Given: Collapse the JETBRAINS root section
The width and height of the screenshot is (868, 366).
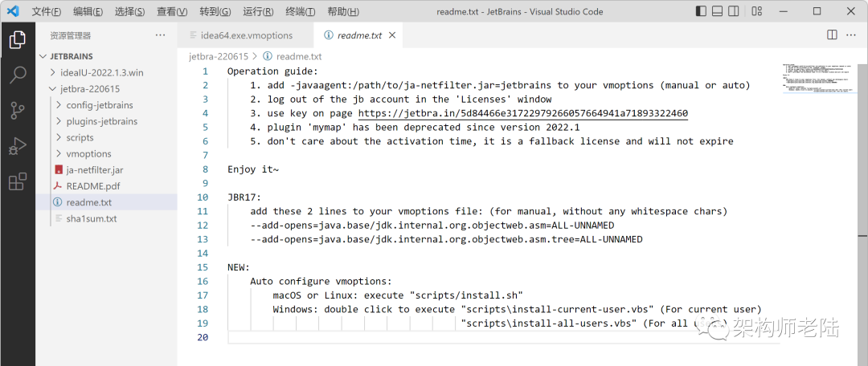Looking at the screenshot, I should tap(43, 56).
